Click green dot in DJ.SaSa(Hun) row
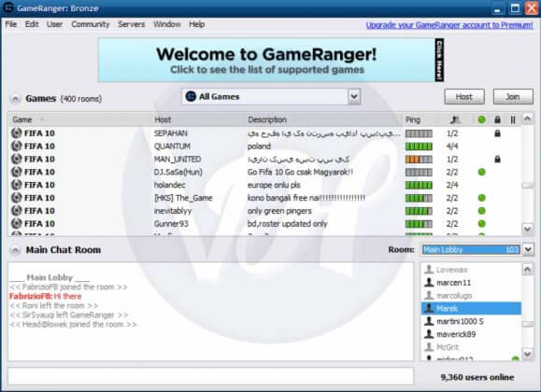 482,172
